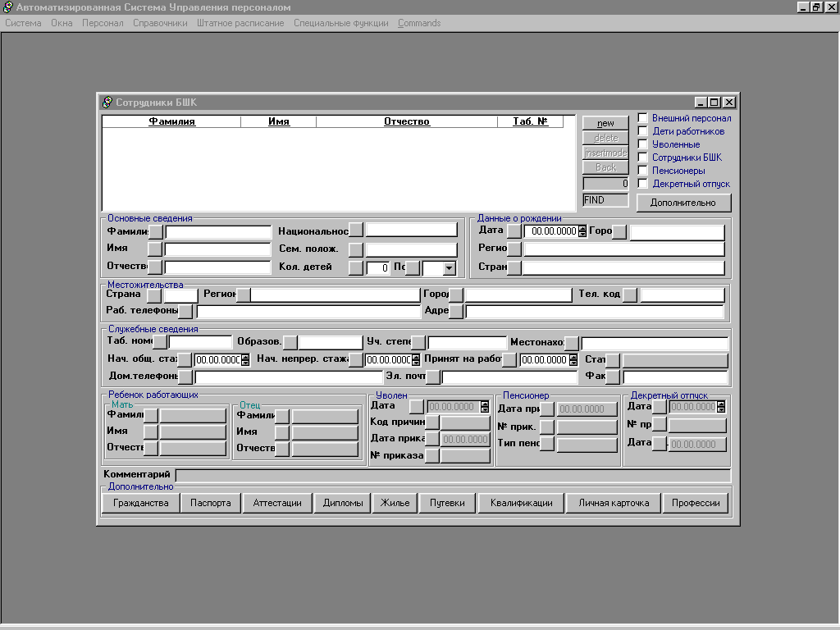Toggle the Уволенные checkbox
840x630 pixels.
click(642, 144)
